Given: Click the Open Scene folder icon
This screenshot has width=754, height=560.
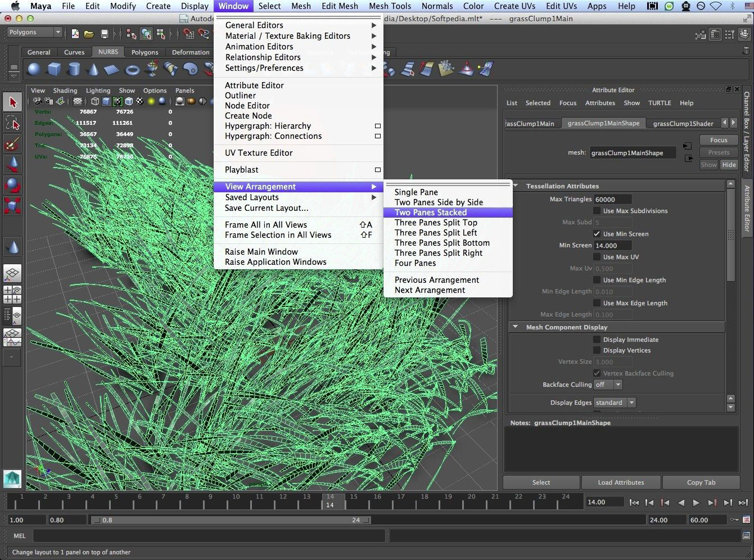Looking at the screenshot, I should click(x=89, y=34).
